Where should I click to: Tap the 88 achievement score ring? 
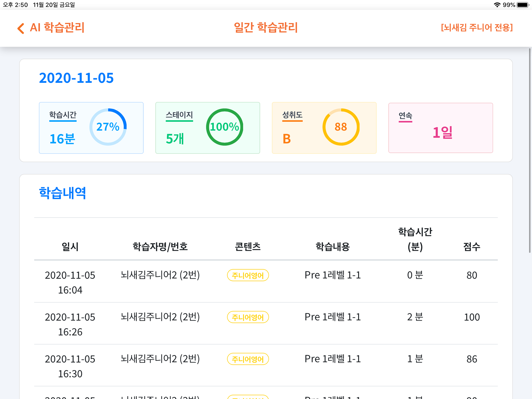coord(341,127)
